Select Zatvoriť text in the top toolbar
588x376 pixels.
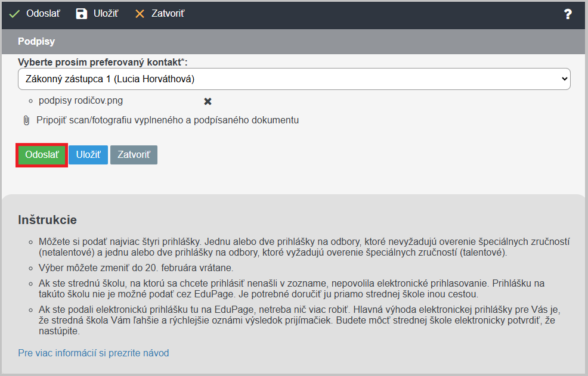(x=168, y=14)
